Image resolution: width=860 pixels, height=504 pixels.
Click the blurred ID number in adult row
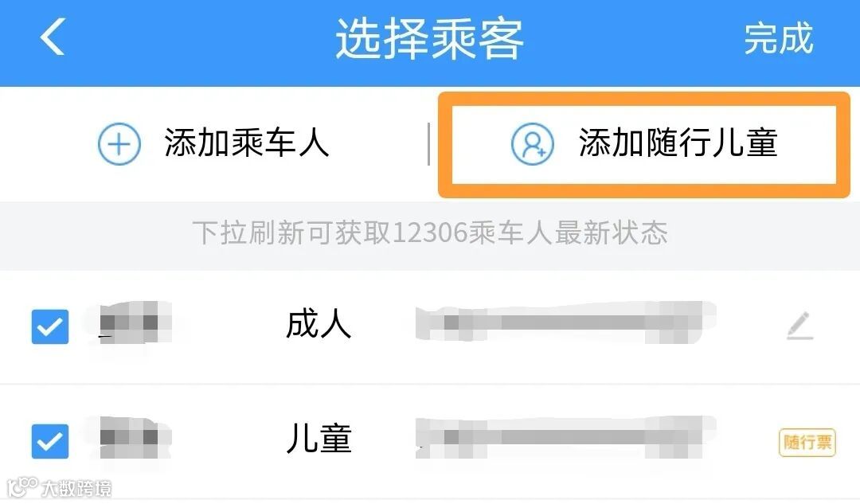tap(565, 322)
